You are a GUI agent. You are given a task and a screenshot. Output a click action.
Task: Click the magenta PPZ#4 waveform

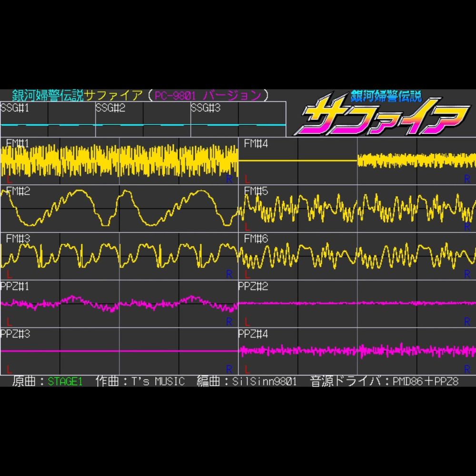tap(357, 351)
